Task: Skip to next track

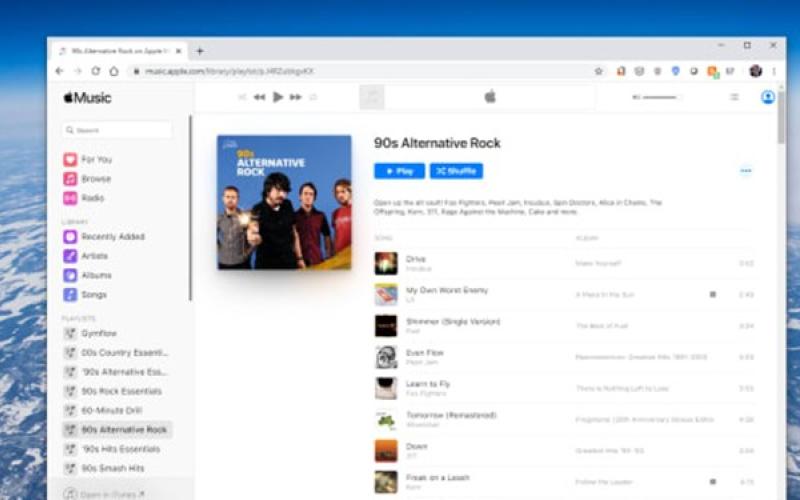Action: coord(295,97)
